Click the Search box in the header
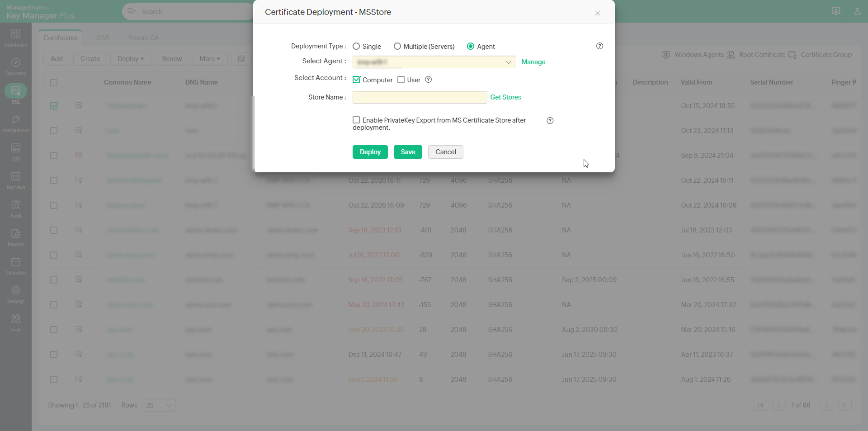 pos(188,12)
